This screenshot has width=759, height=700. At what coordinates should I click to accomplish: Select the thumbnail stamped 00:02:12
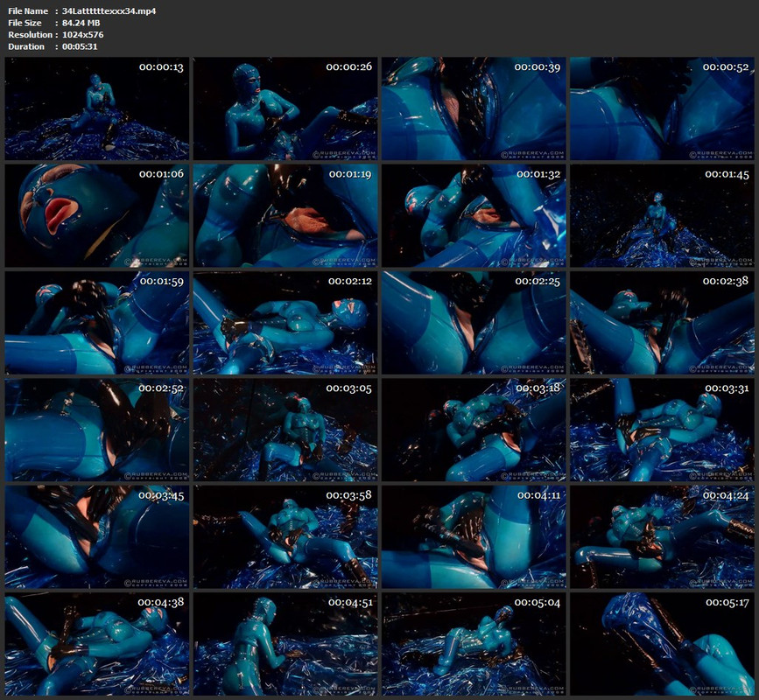[285, 323]
